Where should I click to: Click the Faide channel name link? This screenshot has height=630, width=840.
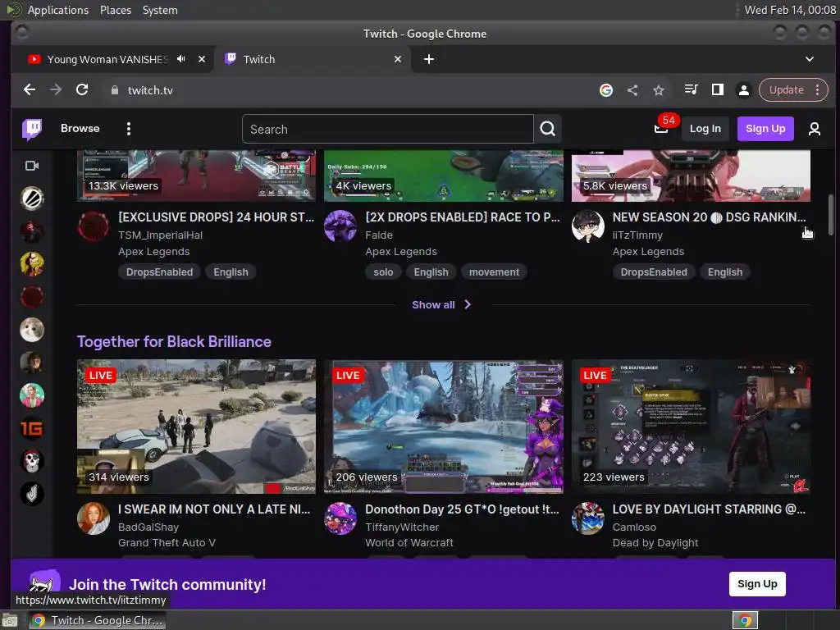point(379,235)
